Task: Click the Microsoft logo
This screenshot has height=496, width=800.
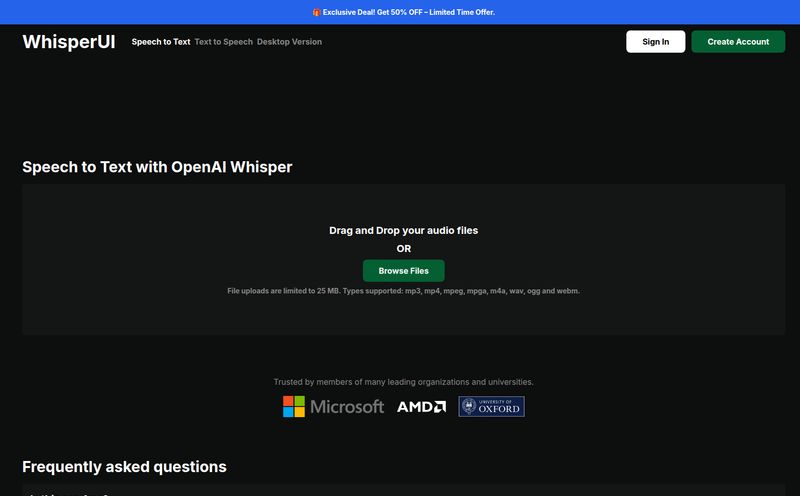Action: pyautogui.click(x=333, y=407)
